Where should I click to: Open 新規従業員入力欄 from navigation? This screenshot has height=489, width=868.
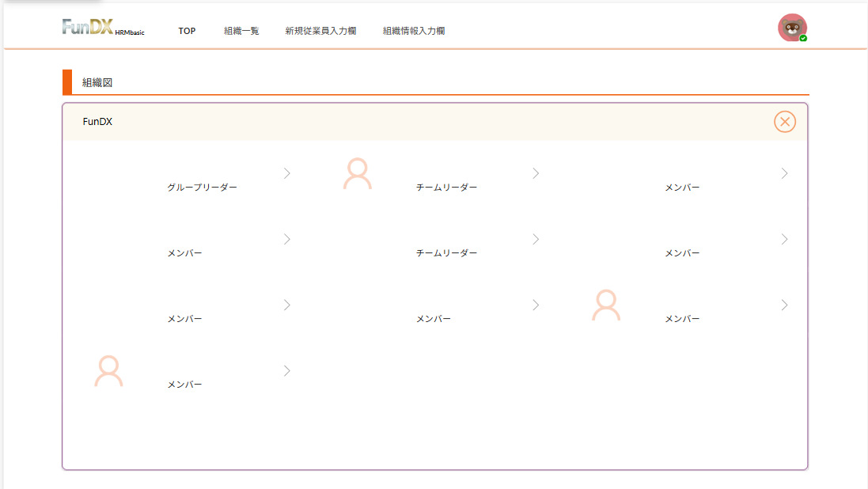pyautogui.click(x=320, y=31)
